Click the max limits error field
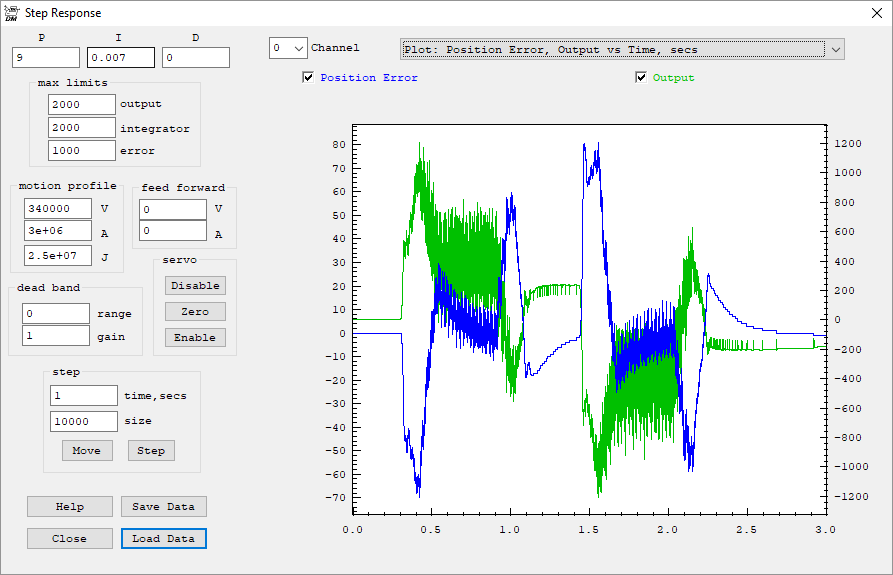 coord(82,150)
